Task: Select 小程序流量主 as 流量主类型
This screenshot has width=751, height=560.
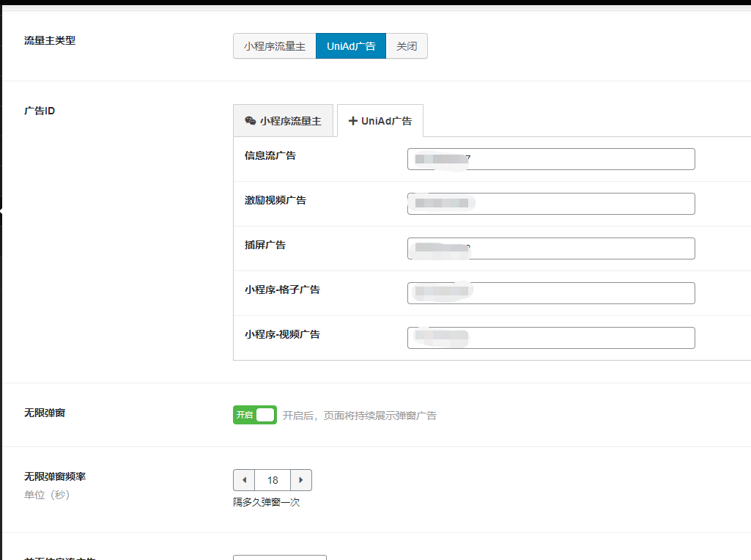Action: (274, 45)
